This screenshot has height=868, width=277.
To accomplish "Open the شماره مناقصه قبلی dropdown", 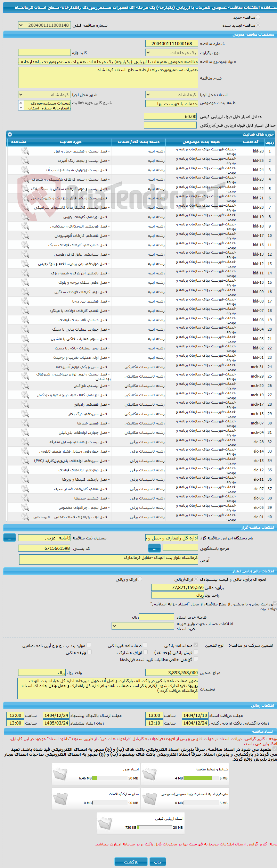I will (44, 25).
